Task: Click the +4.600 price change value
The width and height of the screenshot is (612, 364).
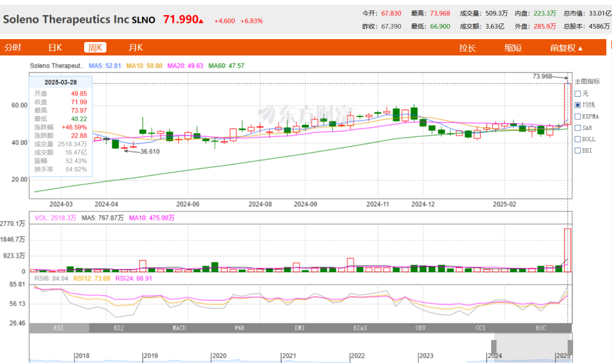Action: pos(224,21)
